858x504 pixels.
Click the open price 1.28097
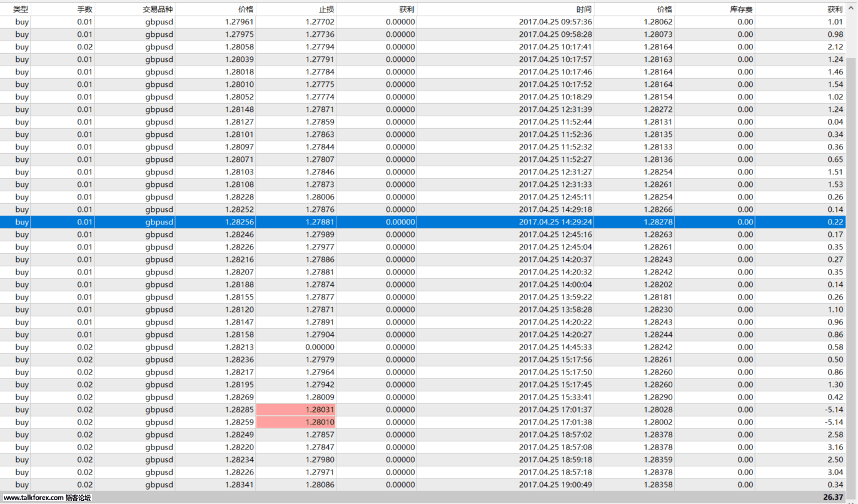(239, 147)
